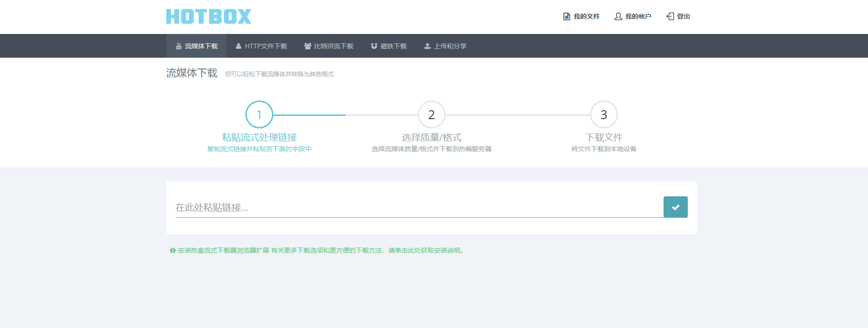The height and width of the screenshot is (328, 868).
Task: Select step 2 circle
Action: coord(432,114)
